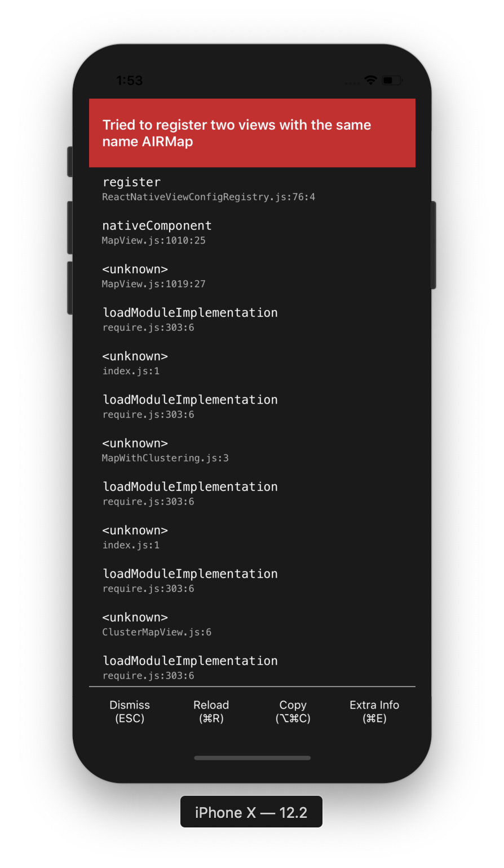504x868 pixels.
Task: Open the register stack frame
Action: (x=132, y=181)
